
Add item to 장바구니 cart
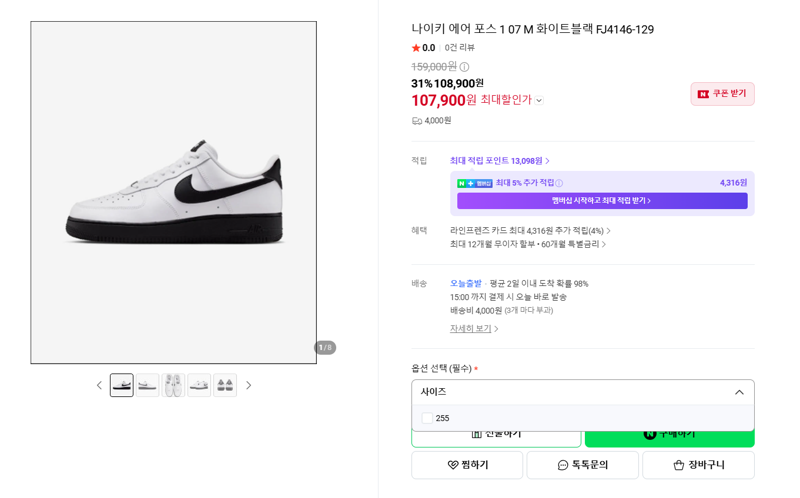pos(698,465)
